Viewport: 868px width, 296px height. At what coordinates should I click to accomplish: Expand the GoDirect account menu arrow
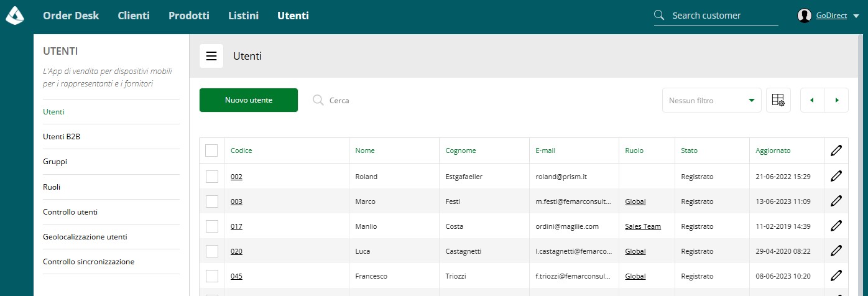tap(856, 17)
